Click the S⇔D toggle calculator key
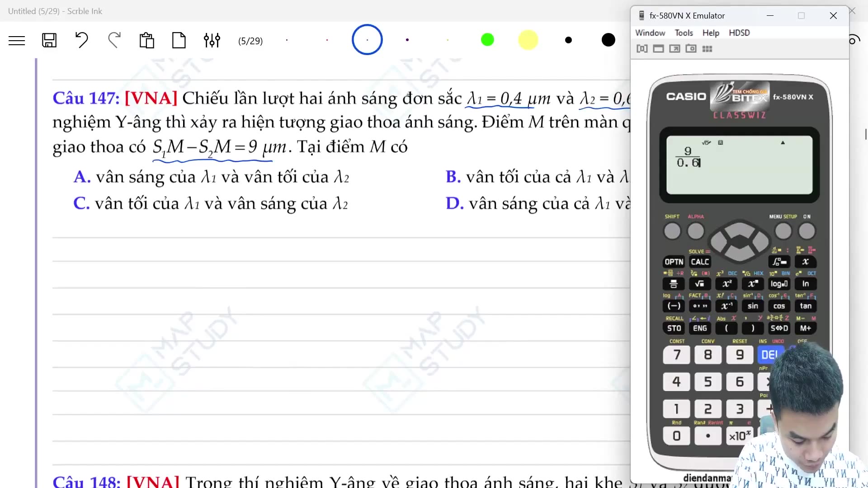 (x=779, y=328)
